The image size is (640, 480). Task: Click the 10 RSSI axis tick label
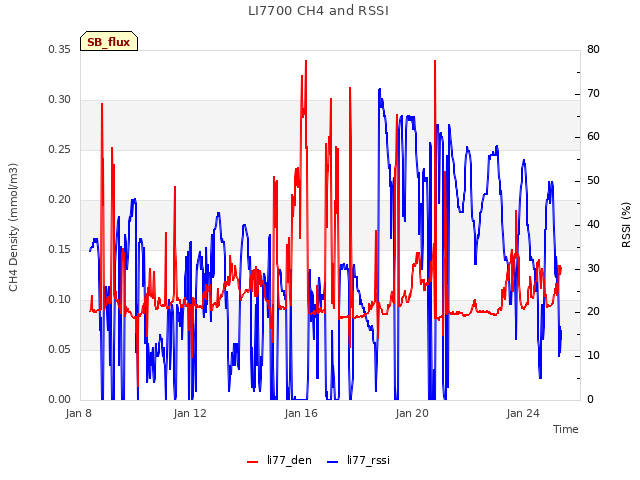point(593,356)
